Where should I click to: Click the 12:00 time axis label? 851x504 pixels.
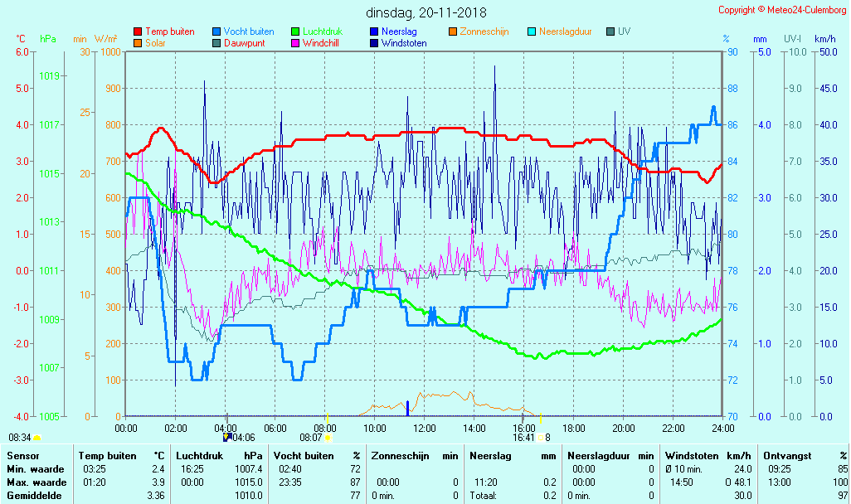(425, 428)
